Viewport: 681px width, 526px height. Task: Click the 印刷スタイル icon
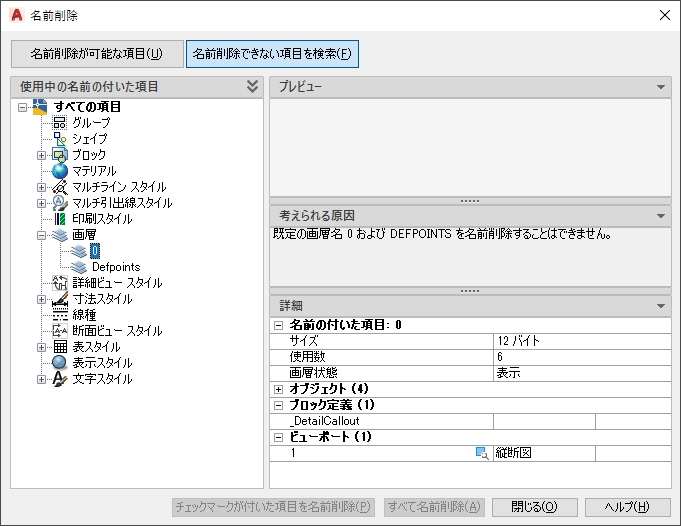60,219
